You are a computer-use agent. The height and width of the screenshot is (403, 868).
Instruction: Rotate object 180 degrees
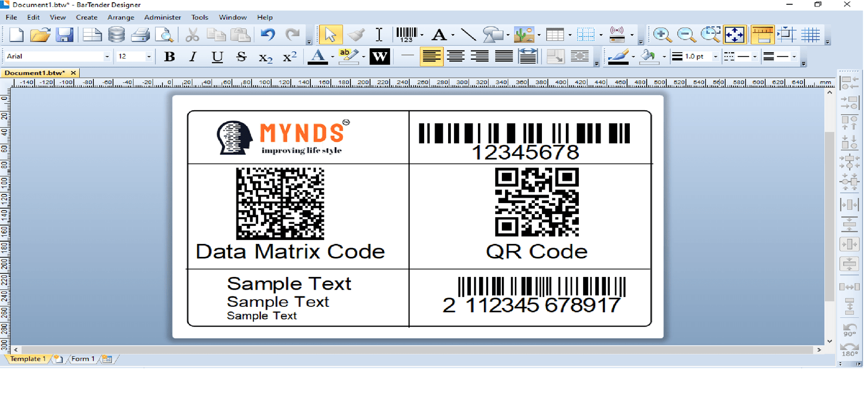click(x=850, y=350)
